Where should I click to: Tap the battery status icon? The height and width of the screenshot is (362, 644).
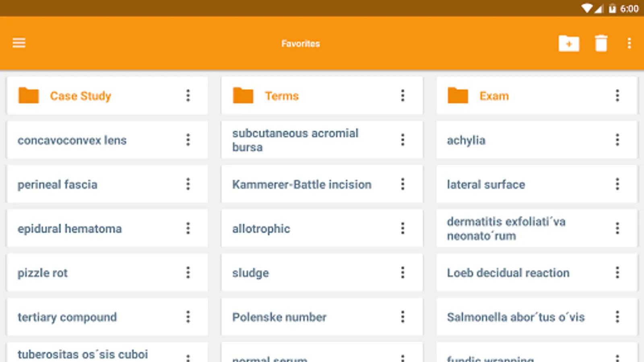(612, 8)
